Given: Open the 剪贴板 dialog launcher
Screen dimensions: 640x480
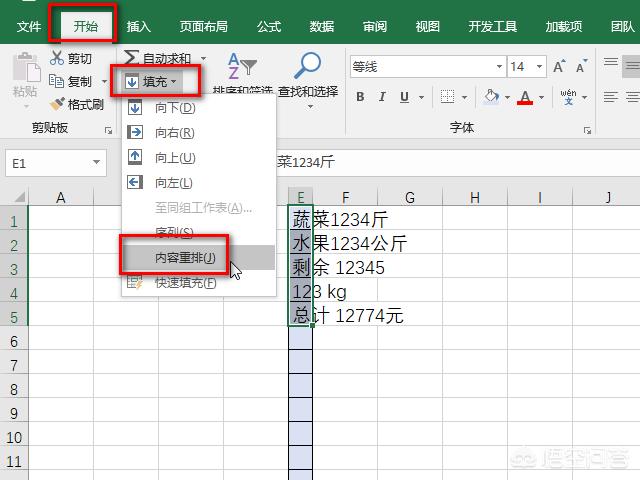Looking at the screenshot, I should tap(108, 130).
